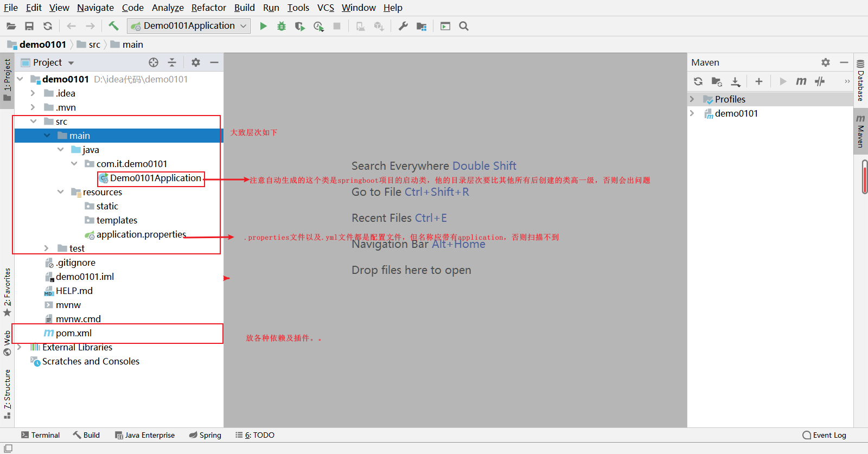Viewport: 868px width, 454px height.
Task: Click the Save All disk icon
Action: pyautogui.click(x=29, y=26)
